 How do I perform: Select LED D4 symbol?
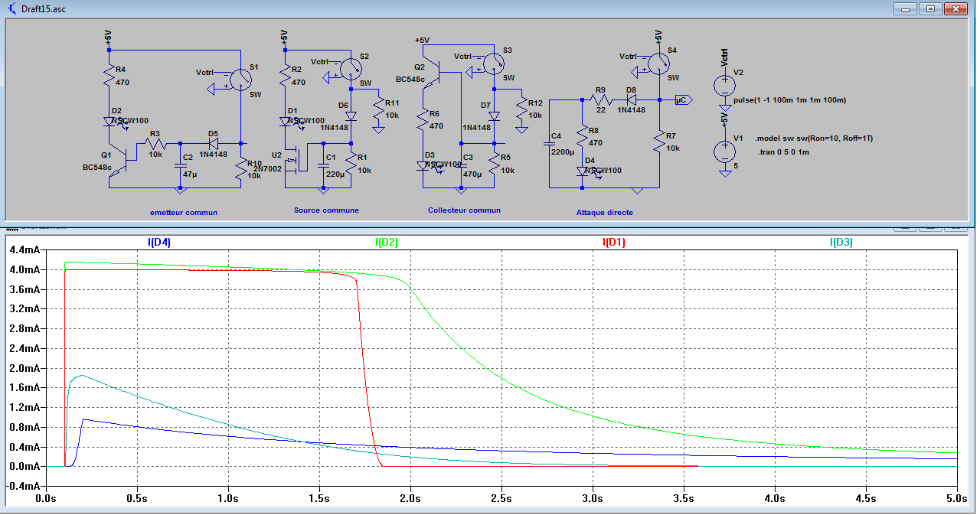[x=583, y=171]
